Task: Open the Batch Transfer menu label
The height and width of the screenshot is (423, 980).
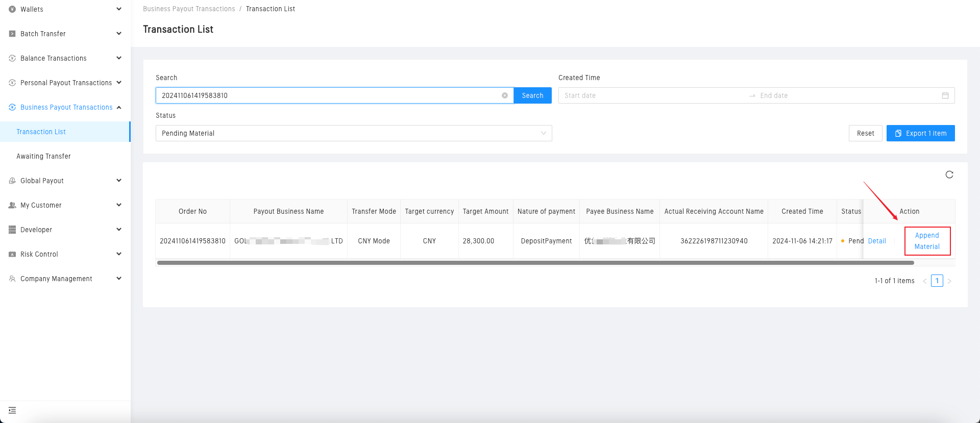Action: point(43,34)
